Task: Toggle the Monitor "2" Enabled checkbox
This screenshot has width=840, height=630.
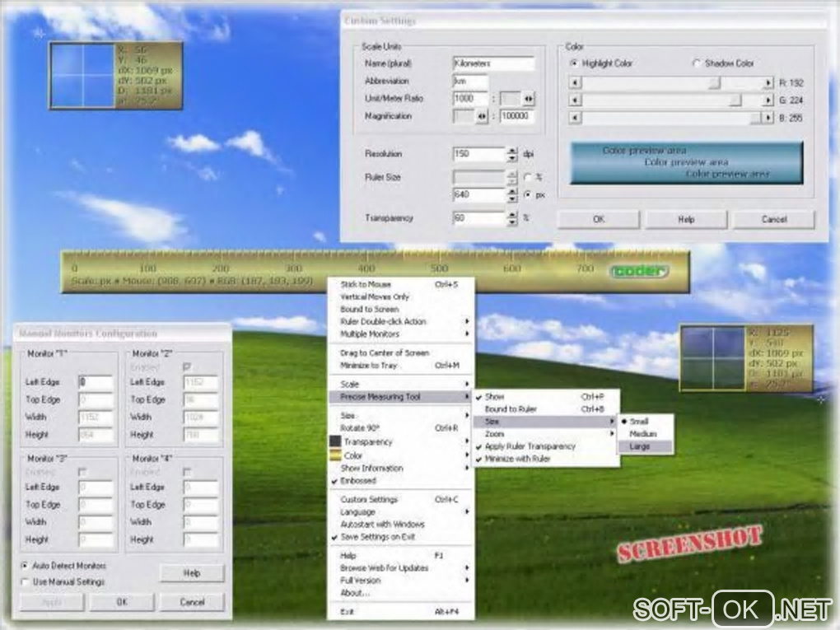Action: 187,367
